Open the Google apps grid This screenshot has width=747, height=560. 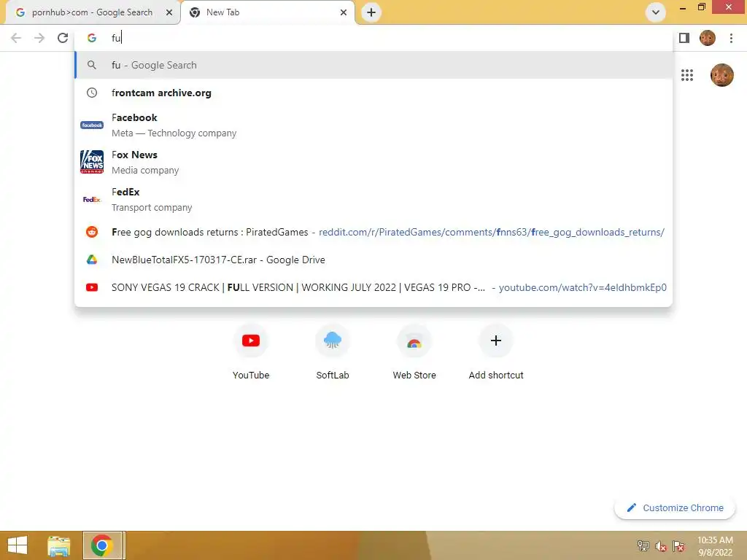point(687,75)
